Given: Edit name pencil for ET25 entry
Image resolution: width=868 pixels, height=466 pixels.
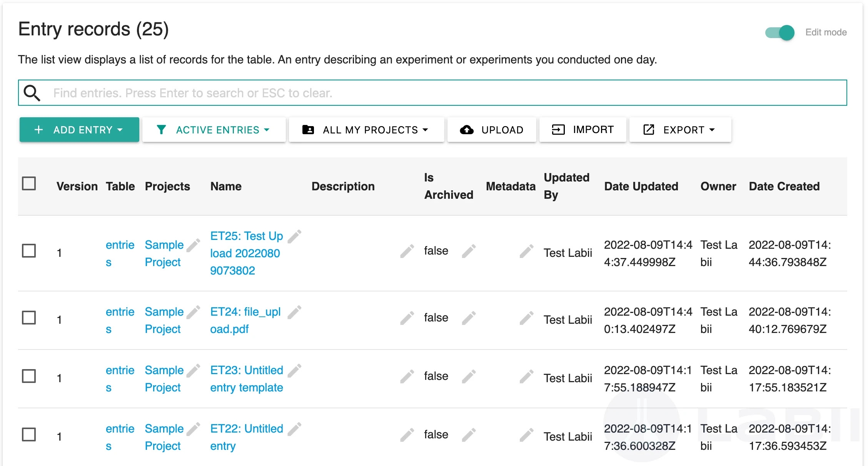Looking at the screenshot, I should pyautogui.click(x=294, y=236).
